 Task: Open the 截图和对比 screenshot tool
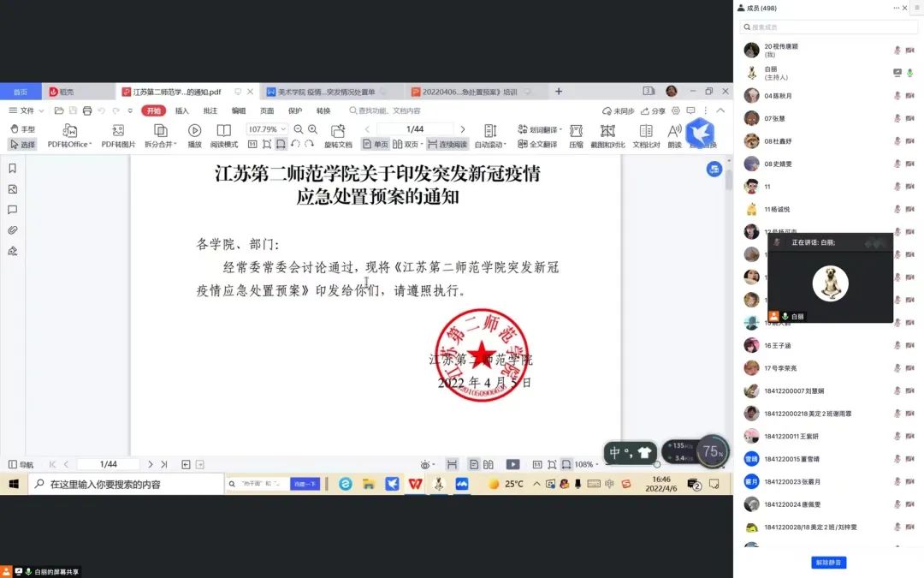point(607,131)
